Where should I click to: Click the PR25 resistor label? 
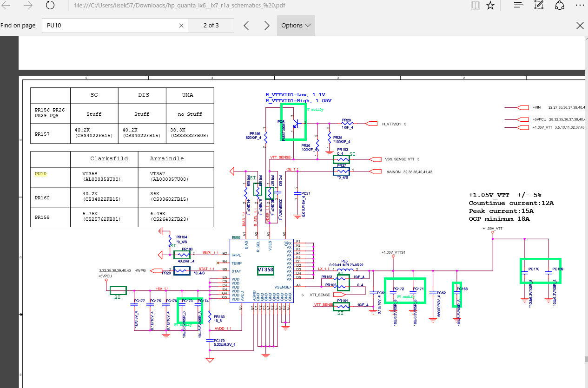click(337, 138)
